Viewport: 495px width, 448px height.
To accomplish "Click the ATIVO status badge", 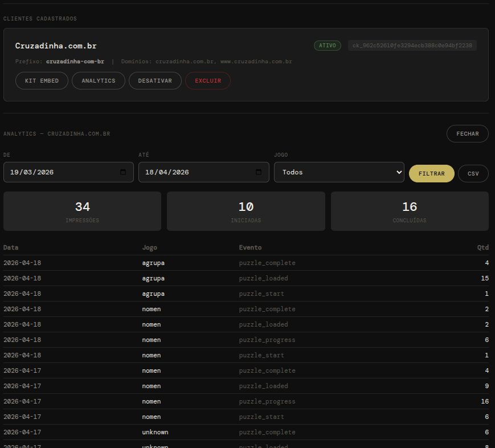I will 327,46.
